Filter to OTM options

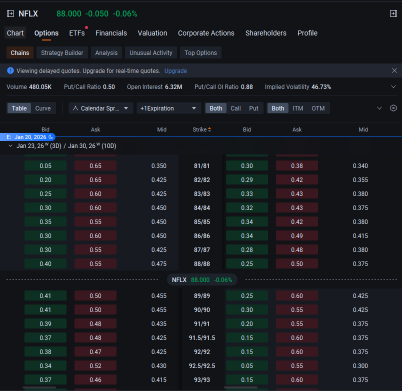(318, 108)
